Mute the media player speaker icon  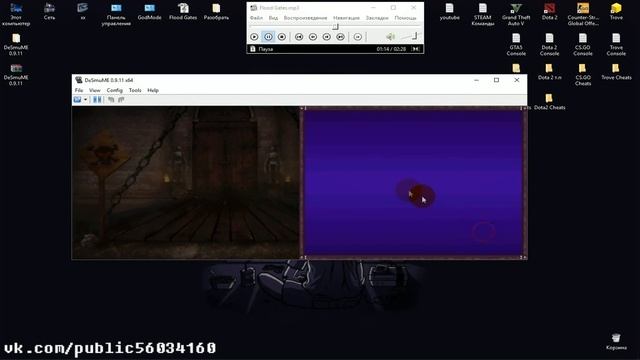390,37
